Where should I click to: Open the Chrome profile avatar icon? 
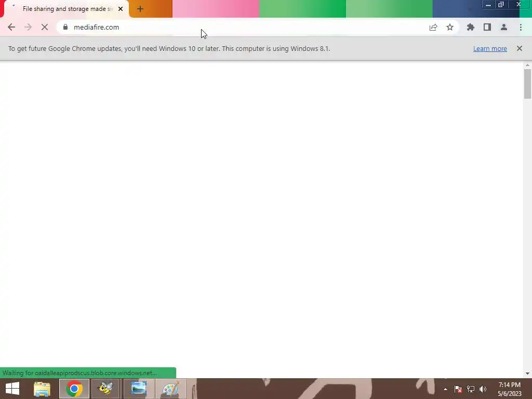(x=504, y=27)
